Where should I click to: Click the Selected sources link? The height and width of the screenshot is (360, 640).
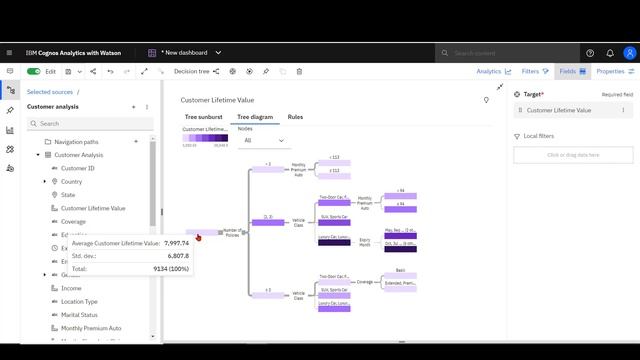point(50,92)
